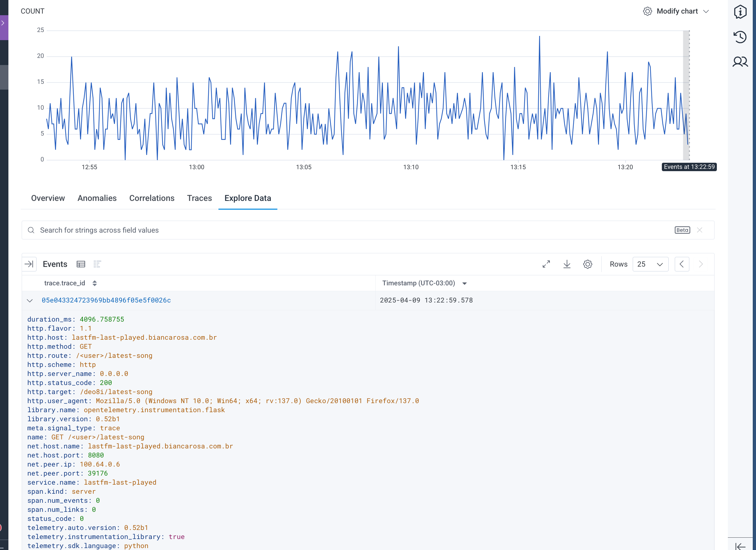Switch to the Traces tab
Screen dimensions: 756x550
(x=199, y=198)
